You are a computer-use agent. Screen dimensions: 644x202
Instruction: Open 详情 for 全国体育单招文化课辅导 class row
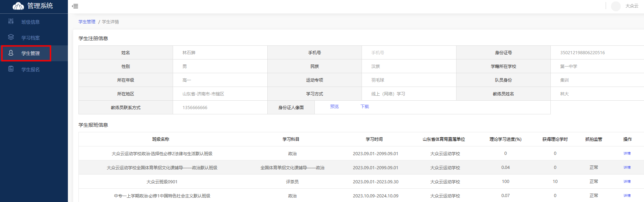627,168
